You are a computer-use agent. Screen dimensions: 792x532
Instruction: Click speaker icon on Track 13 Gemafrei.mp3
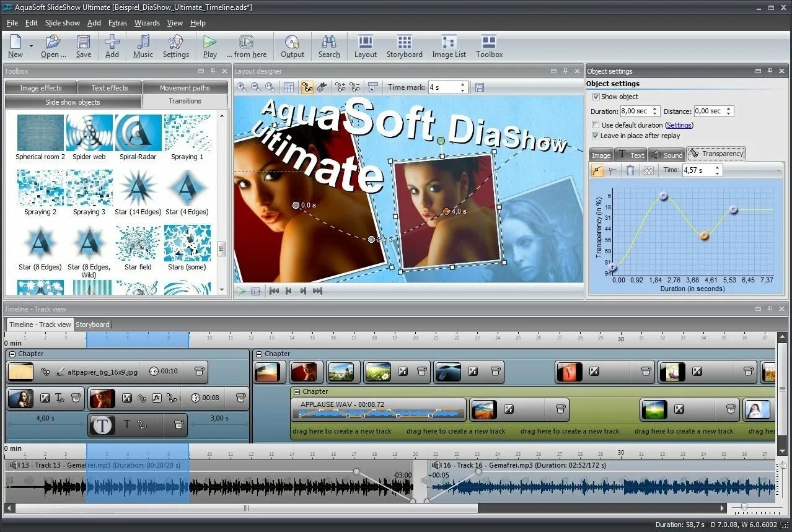(x=14, y=465)
